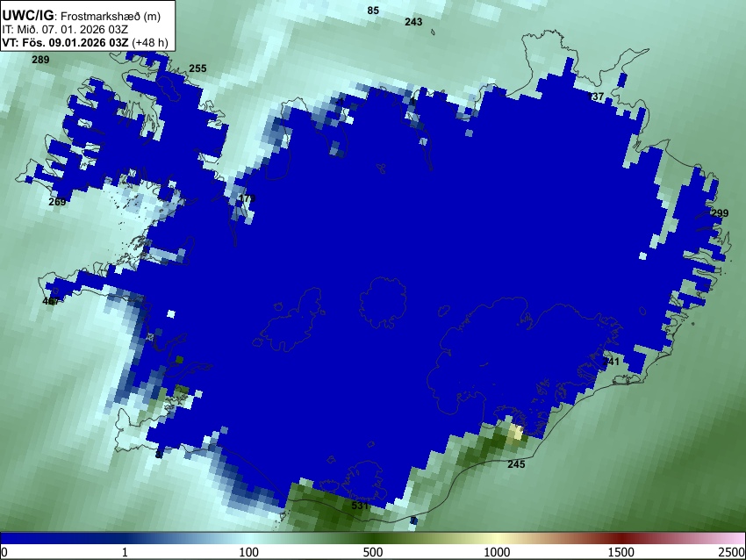Screen dimensions: 746x560
Task: Click the station value 245 on the map
Action: pos(516,464)
